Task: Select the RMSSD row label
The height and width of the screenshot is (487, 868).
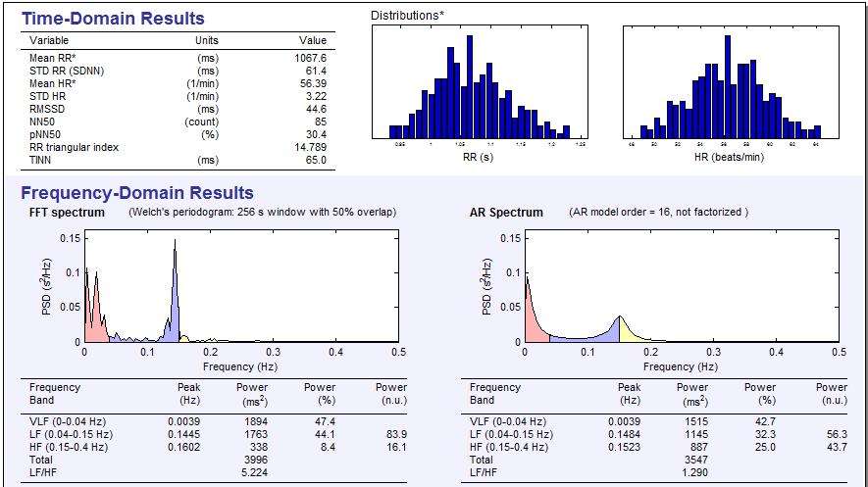Action: (48, 109)
